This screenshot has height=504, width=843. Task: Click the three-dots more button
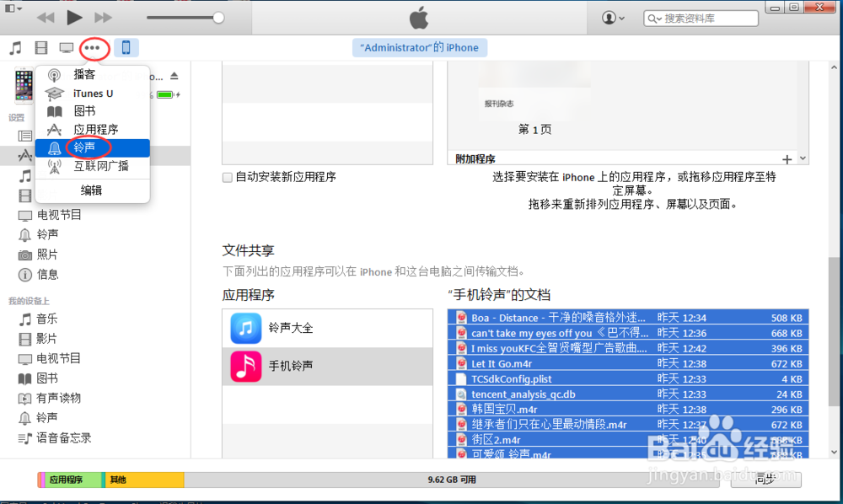(x=93, y=48)
